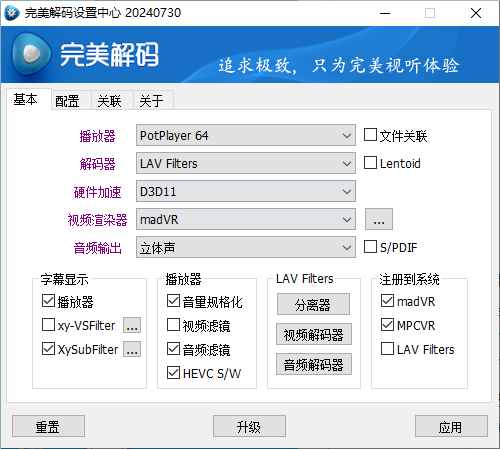
Task: Expand the 播放器 PotPlayer 64 dropdown
Action: (246, 135)
